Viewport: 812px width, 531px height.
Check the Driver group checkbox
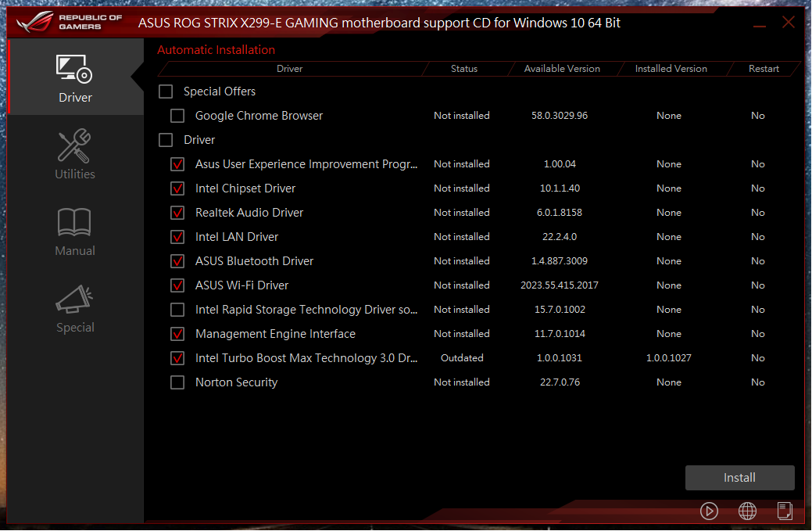(x=166, y=140)
